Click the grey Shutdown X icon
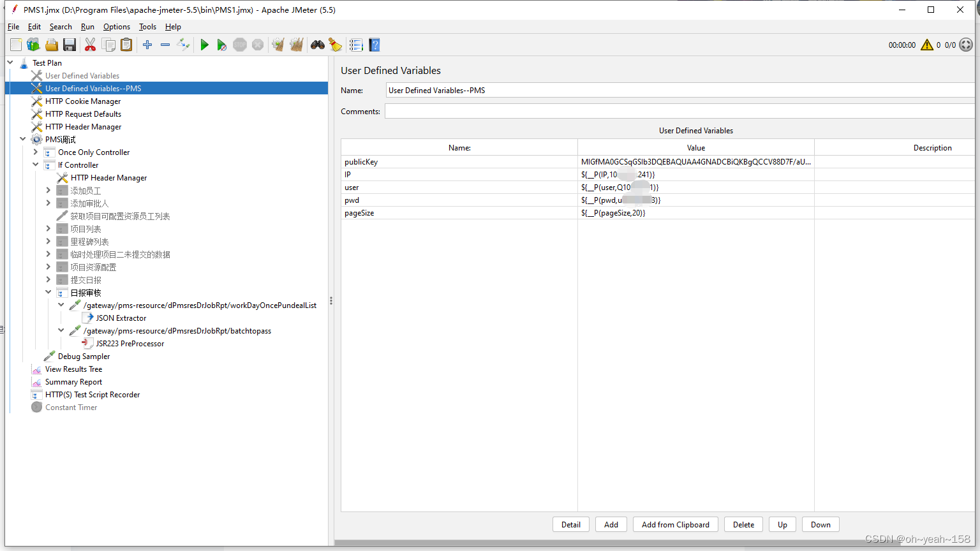 tap(258, 45)
